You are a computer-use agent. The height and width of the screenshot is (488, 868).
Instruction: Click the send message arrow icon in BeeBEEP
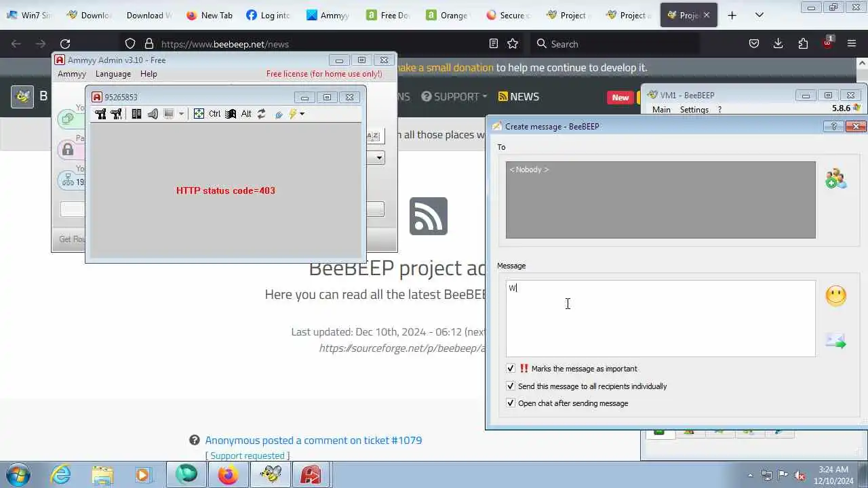pos(835,341)
